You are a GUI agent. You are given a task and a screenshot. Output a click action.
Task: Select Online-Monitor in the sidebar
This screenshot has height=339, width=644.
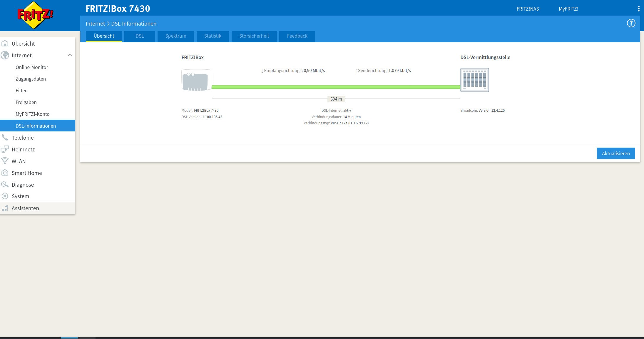pyautogui.click(x=32, y=67)
